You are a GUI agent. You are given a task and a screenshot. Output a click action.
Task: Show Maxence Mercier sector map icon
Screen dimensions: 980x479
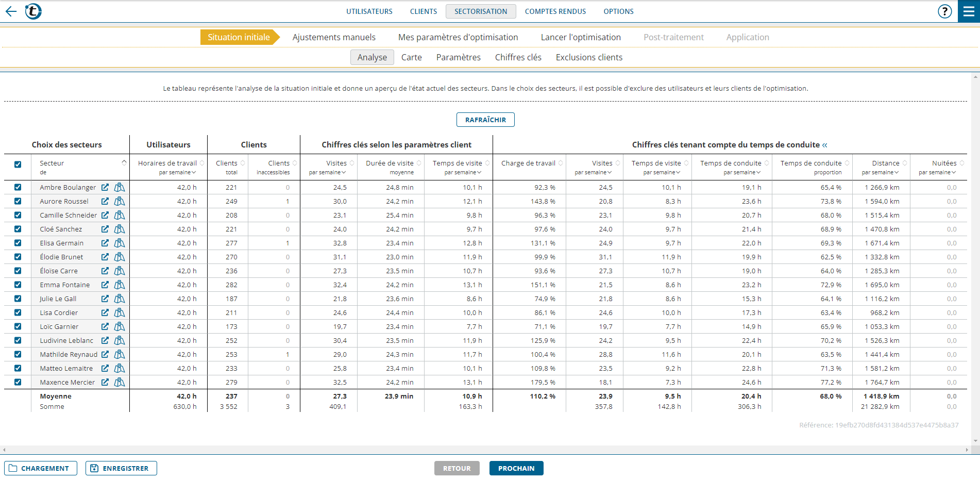tap(120, 382)
